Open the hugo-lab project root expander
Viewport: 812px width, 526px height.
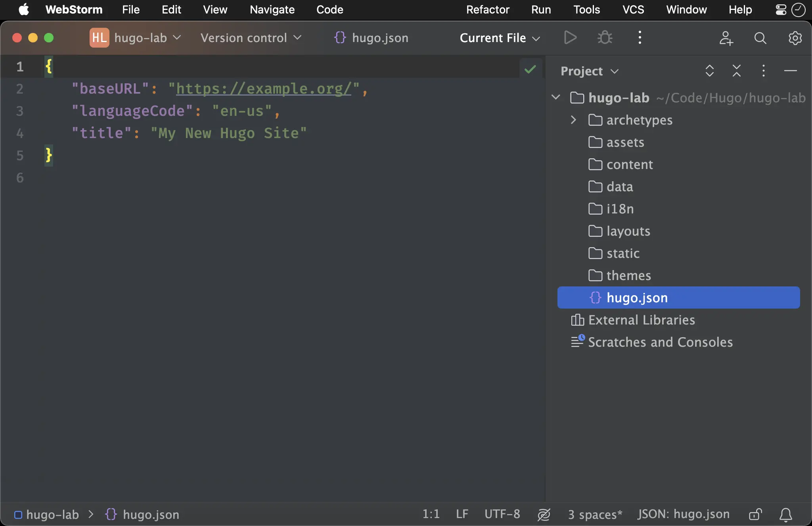pyautogui.click(x=555, y=96)
